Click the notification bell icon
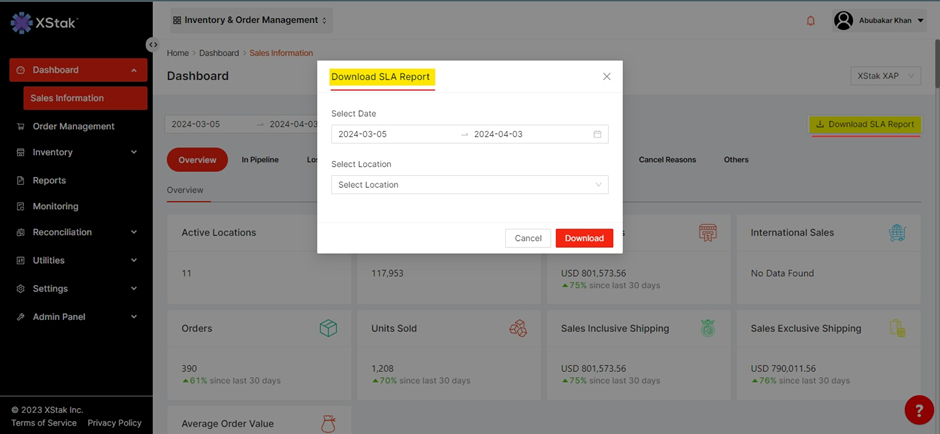 coord(810,21)
